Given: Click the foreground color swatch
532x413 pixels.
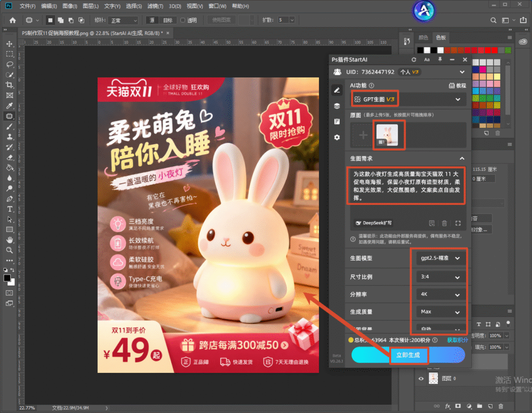Looking at the screenshot, I should pos(7,278).
